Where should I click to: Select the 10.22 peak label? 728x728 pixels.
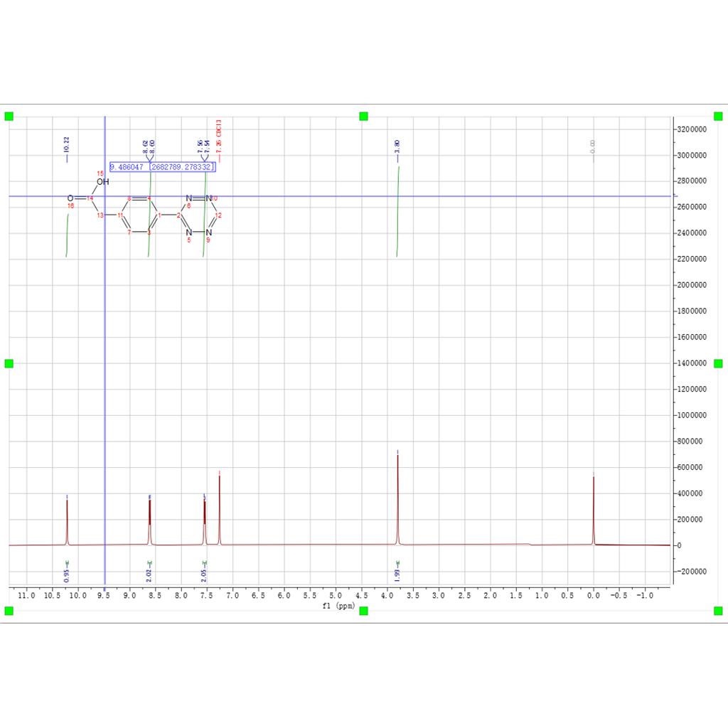pyautogui.click(x=67, y=145)
